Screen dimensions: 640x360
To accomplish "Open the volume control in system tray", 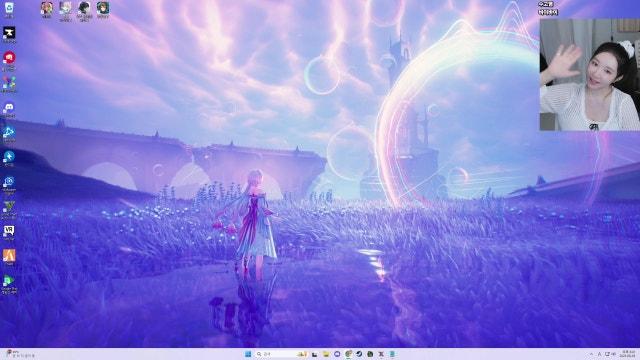I will tap(613, 354).
